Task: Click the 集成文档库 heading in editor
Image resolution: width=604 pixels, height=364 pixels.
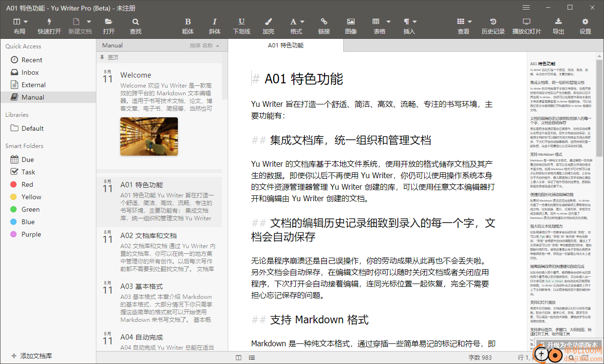Action: [350, 140]
